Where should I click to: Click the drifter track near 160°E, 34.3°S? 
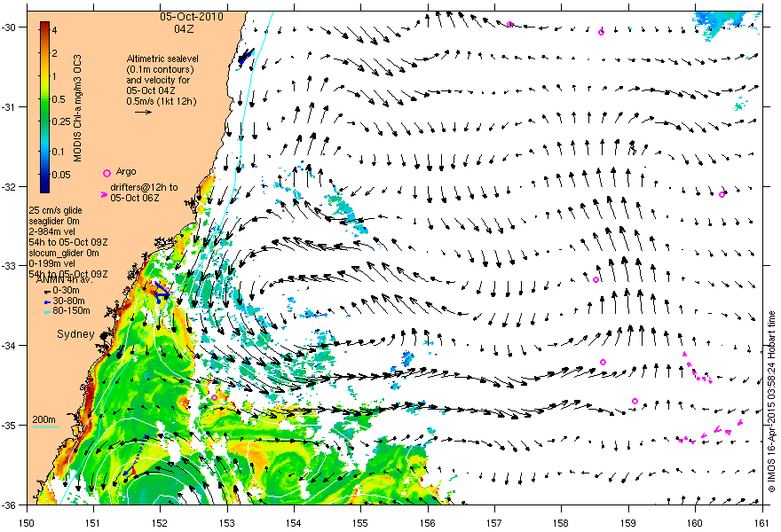[697, 369]
